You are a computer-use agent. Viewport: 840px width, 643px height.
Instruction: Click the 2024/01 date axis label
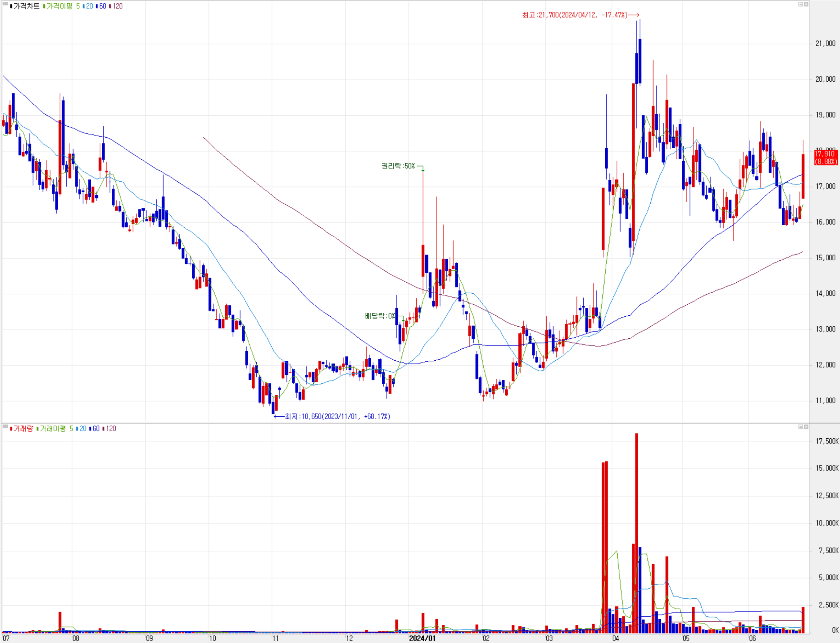(x=422, y=638)
